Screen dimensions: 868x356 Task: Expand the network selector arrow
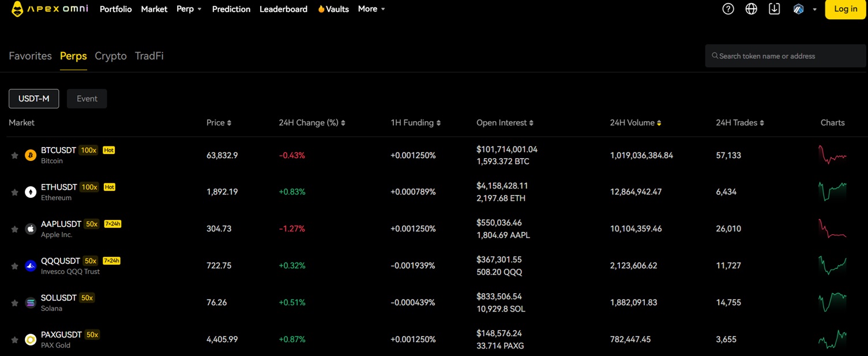[814, 9]
